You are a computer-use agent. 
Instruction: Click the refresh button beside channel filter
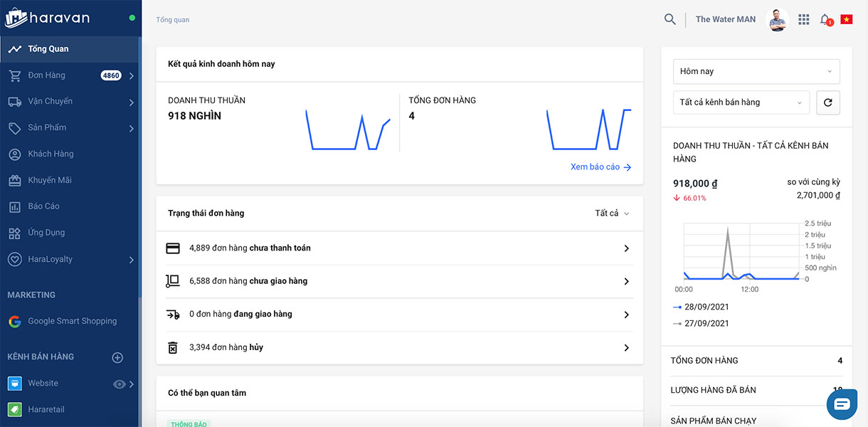coord(827,102)
